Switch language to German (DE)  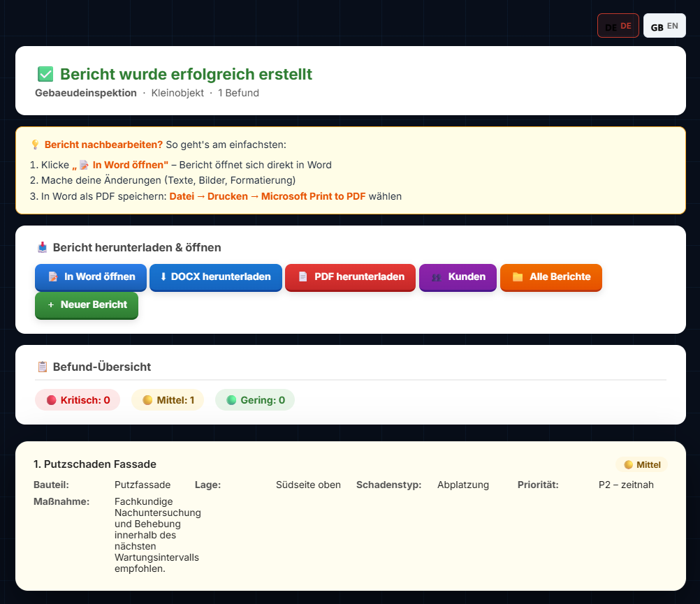[x=618, y=27]
